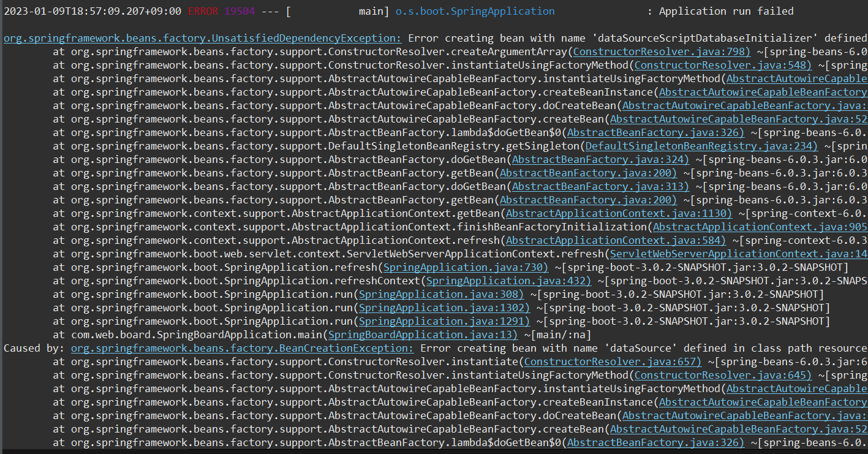Go to SpringApplication.java:308
Image resolution: width=868 pixels, height=454 pixels.
coord(441,294)
